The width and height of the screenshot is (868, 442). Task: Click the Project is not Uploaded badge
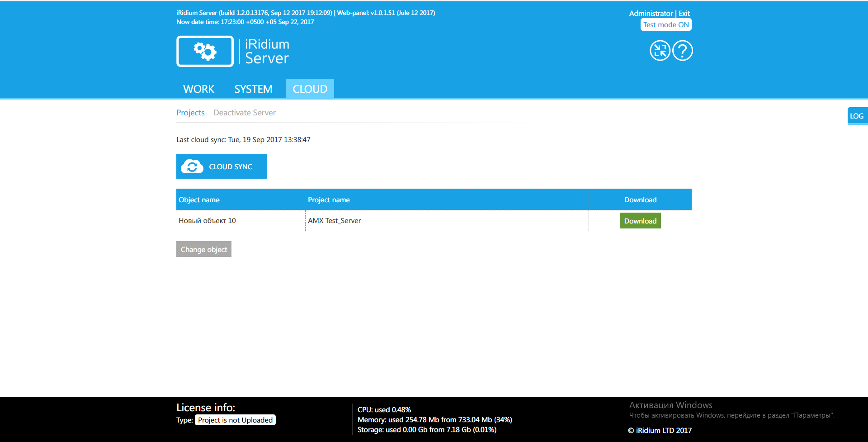tap(235, 419)
